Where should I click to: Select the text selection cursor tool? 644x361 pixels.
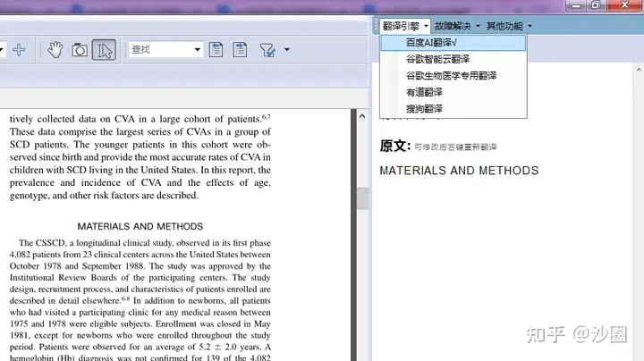coord(104,50)
